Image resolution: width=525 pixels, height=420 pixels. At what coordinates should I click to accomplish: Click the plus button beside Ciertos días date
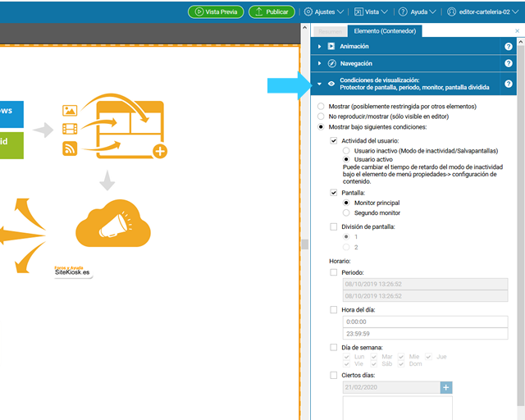coord(446,387)
